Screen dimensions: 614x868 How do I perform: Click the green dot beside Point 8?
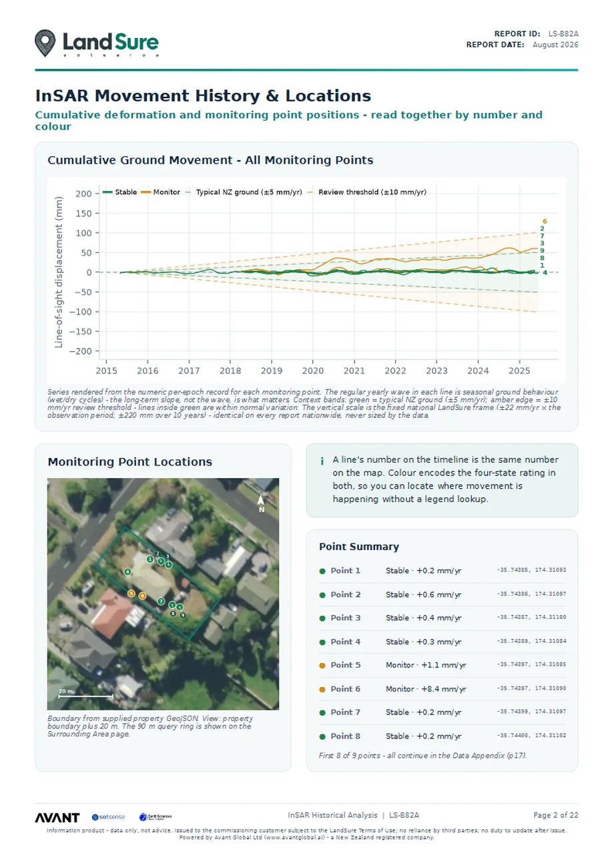coord(322,736)
